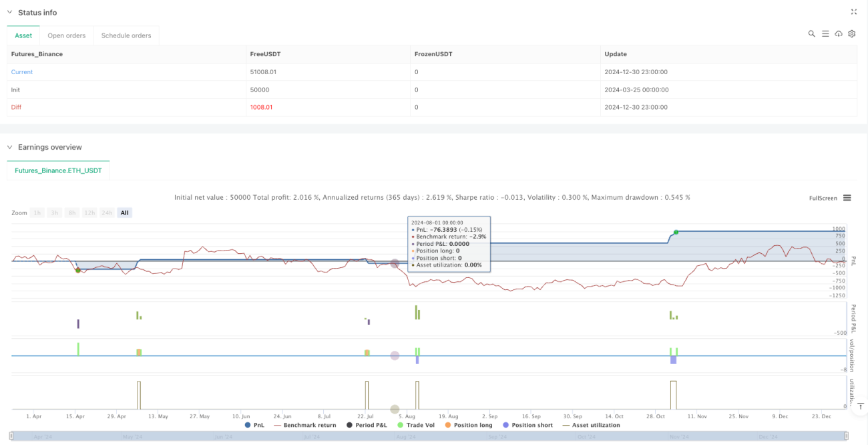This screenshot has width=868, height=445.
Task: Click the Current row link in the asset table
Action: click(x=22, y=71)
